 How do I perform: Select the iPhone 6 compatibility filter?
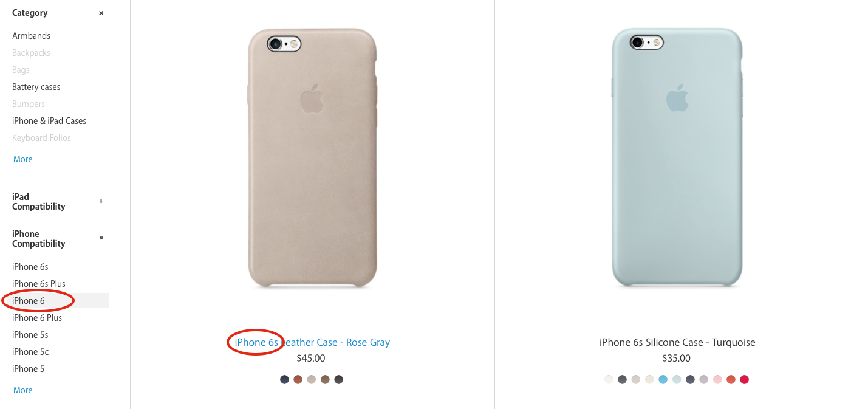58,301
